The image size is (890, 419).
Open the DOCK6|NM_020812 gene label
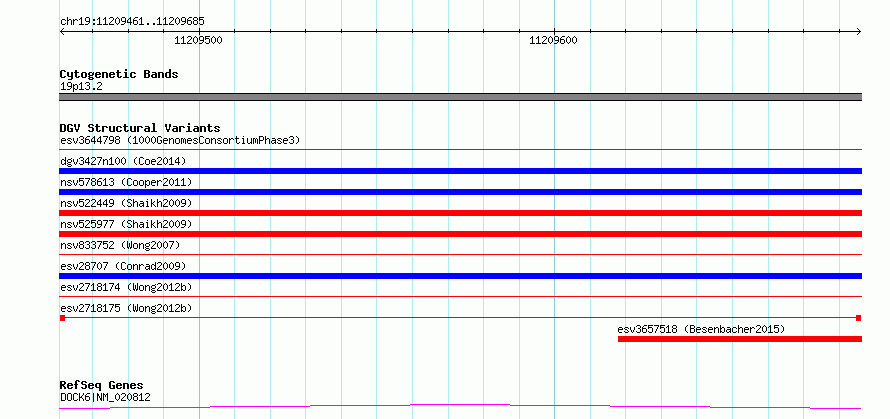click(x=105, y=397)
